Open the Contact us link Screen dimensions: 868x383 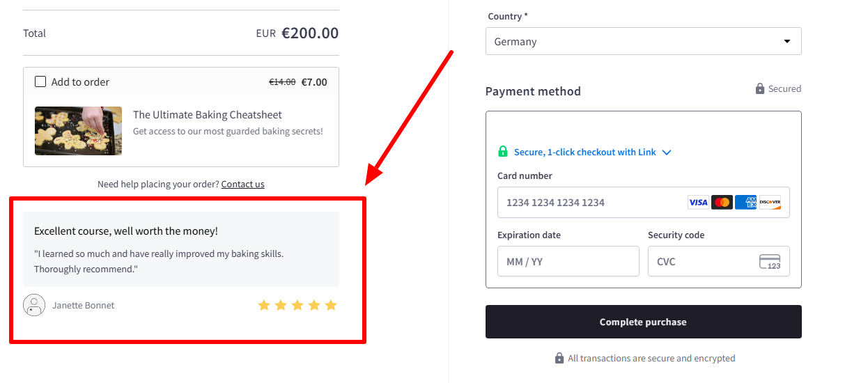tap(242, 185)
